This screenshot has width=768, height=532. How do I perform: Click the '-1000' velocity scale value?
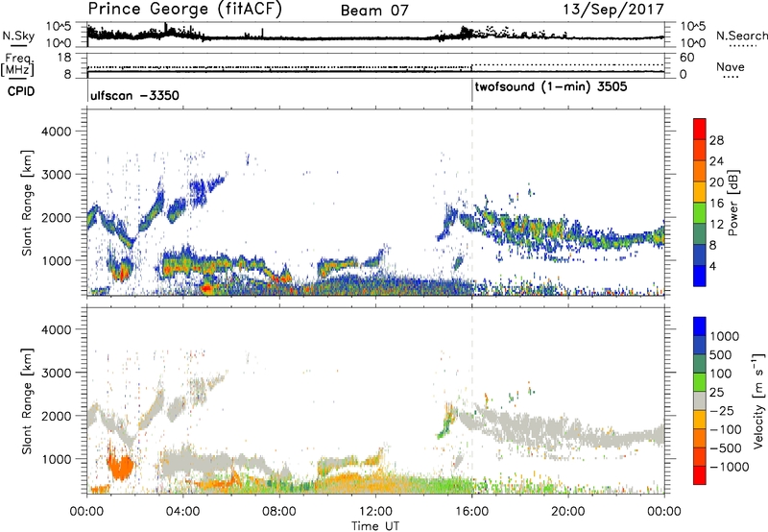click(729, 467)
